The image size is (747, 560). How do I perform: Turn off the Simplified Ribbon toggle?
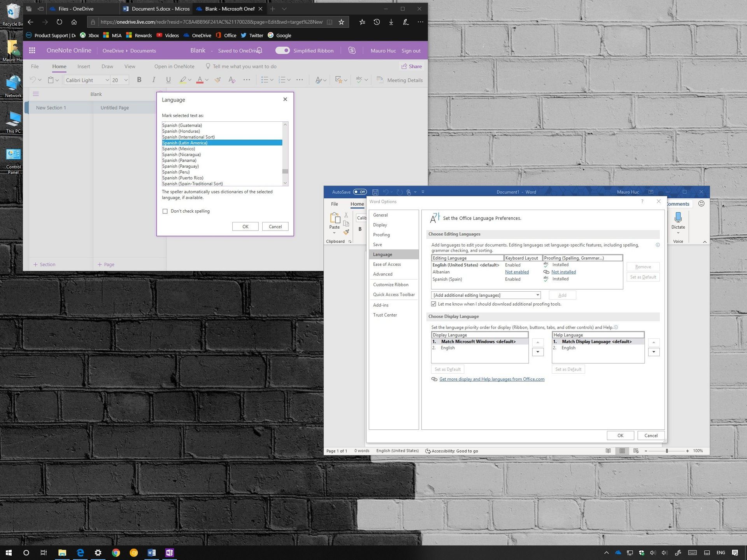pos(282,50)
